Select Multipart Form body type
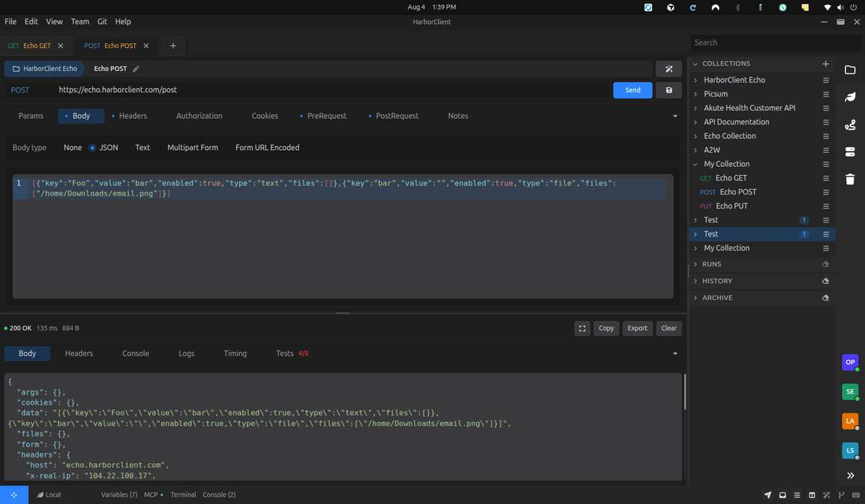The width and height of the screenshot is (865, 504). point(187,147)
